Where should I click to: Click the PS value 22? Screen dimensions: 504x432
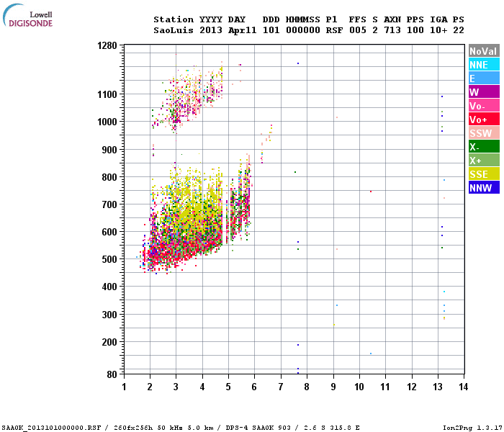(459, 30)
